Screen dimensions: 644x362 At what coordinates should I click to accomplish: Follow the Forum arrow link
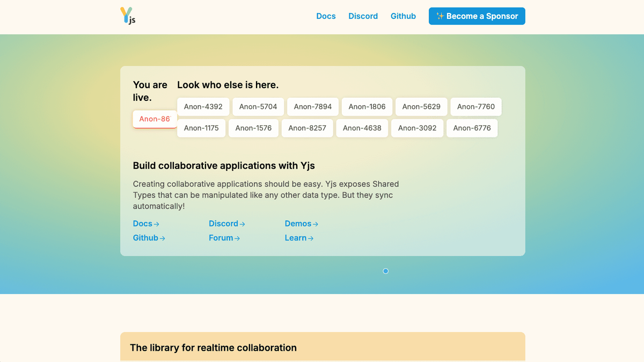pos(224,237)
